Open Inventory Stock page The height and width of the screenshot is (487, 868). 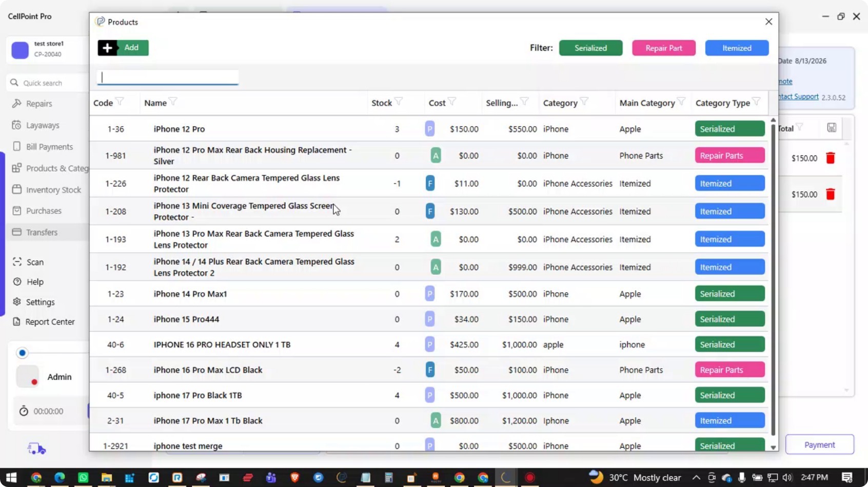(x=53, y=190)
